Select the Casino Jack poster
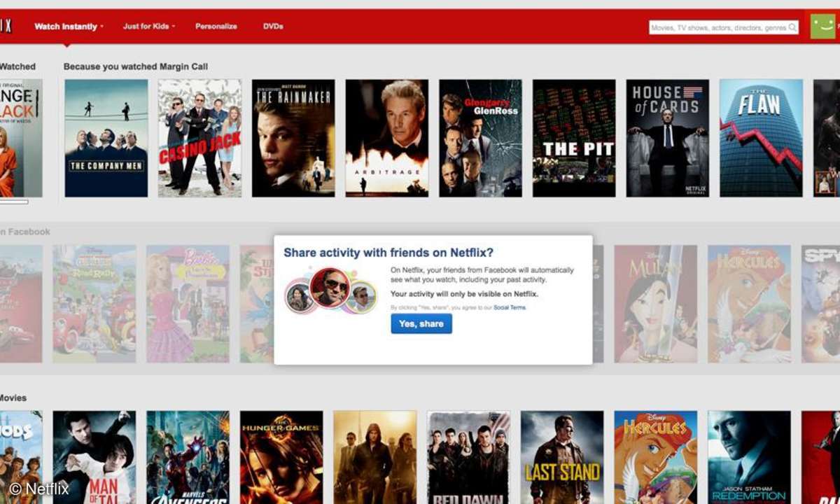840x504 pixels. [x=199, y=138]
